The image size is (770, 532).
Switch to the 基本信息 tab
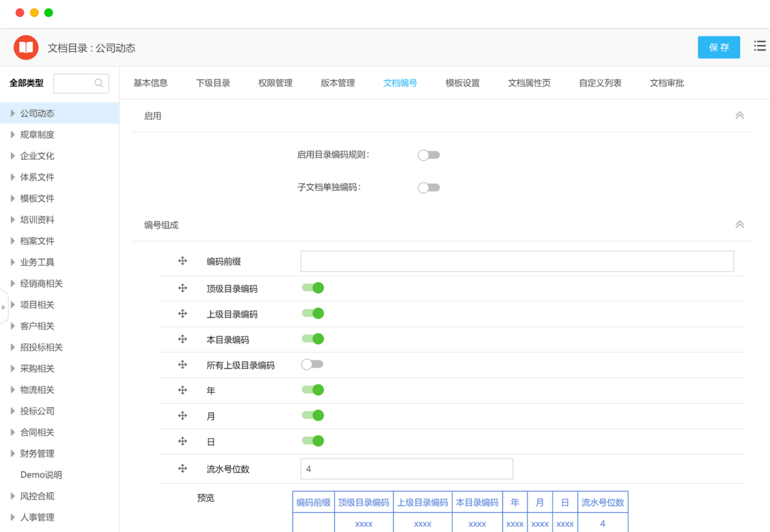[x=151, y=83]
